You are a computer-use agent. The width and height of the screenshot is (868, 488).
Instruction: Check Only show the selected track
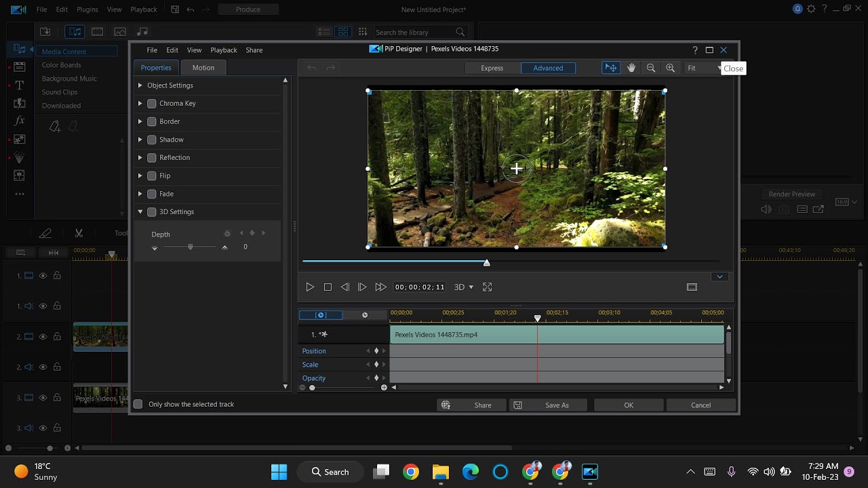pos(138,404)
